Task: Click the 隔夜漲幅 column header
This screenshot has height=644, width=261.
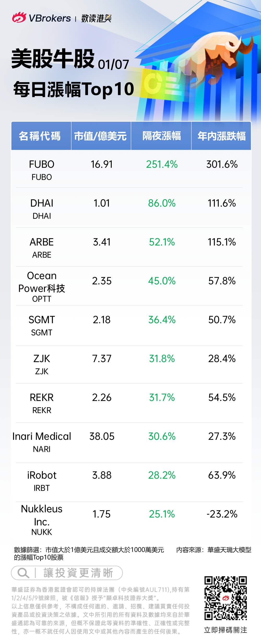Action: coord(162,136)
